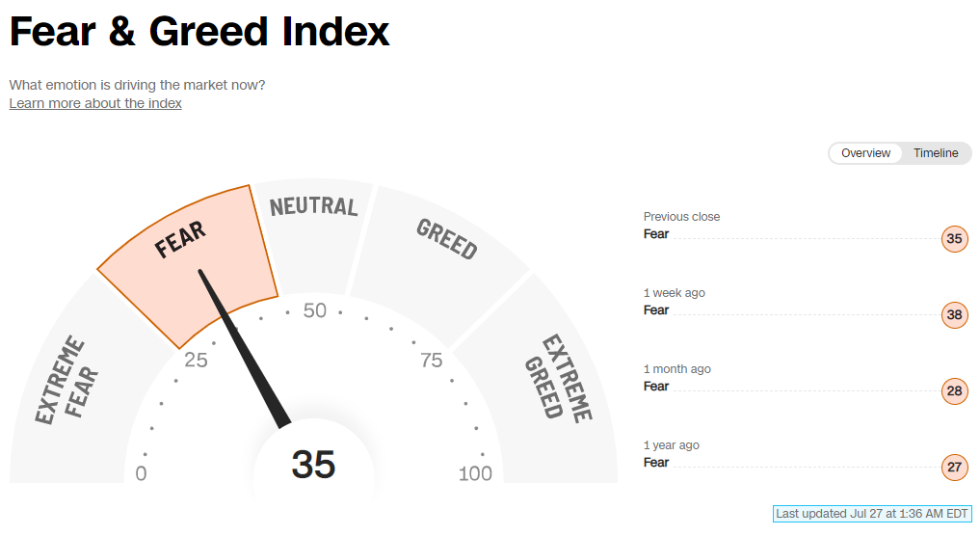980x536 pixels.
Task: Click the 100 mark on the gauge scale
Action: point(475,473)
